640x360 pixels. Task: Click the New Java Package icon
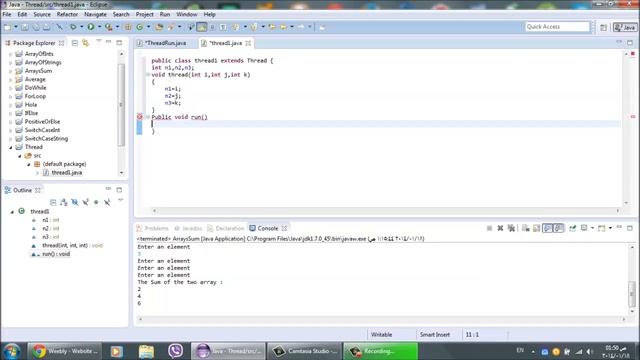(x=128, y=27)
